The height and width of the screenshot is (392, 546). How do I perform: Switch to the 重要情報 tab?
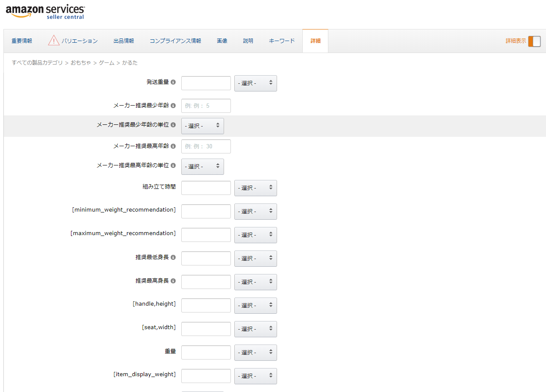point(22,41)
